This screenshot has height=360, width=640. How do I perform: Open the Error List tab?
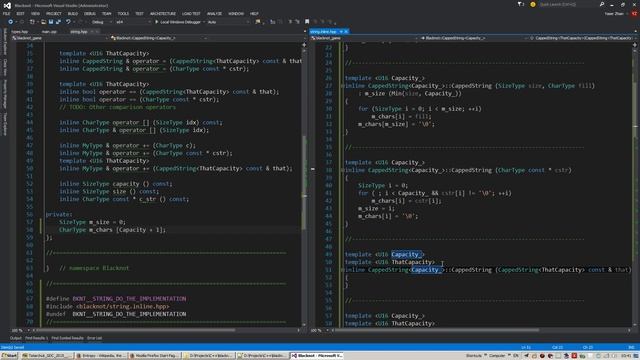tap(94, 338)
